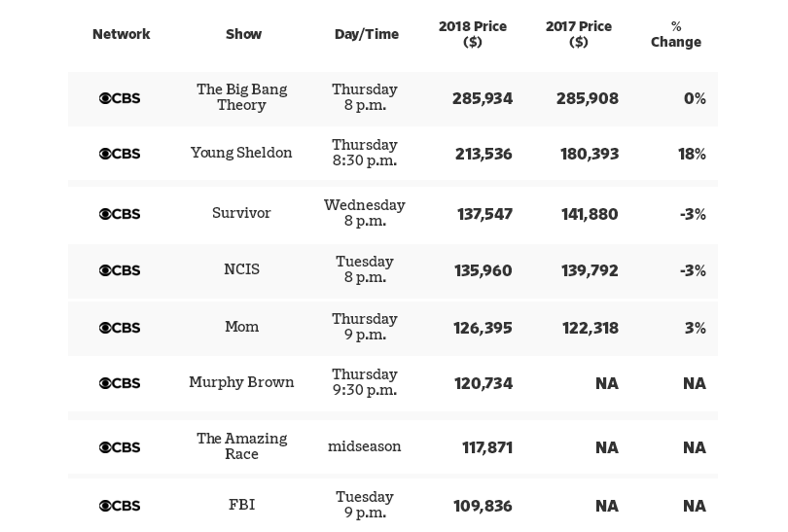This screenshot has height=532, width=788.
Task: Click the Day/Time column header
Action: pos(367,34)
